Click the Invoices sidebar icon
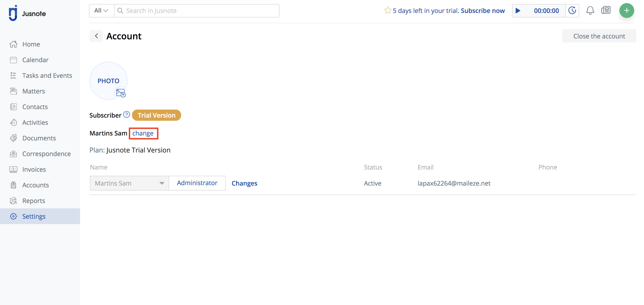The height and width of the screenshot is (305, 644). (x=13, y=169)
